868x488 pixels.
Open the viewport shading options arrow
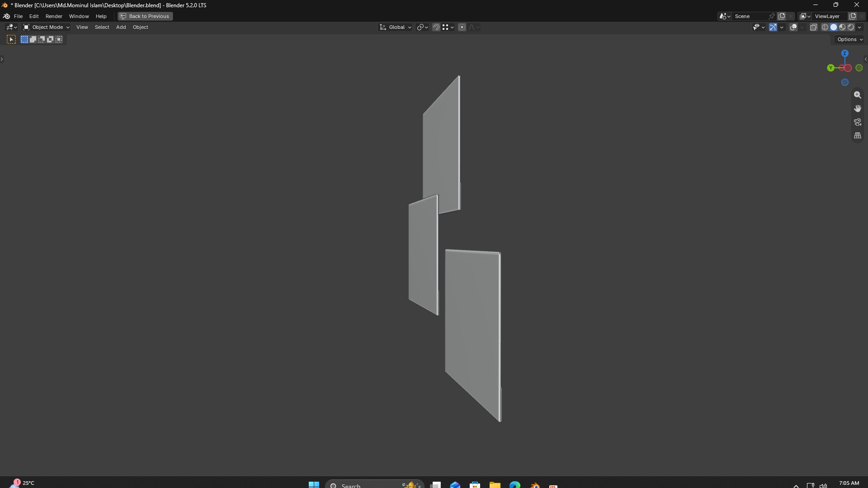pos(860,28)
